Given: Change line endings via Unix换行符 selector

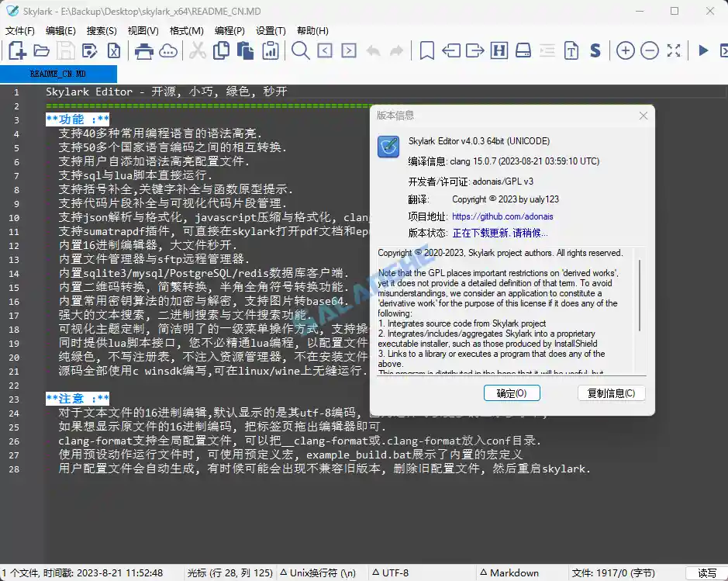Looking at the screenshot, I should point(319,572).
